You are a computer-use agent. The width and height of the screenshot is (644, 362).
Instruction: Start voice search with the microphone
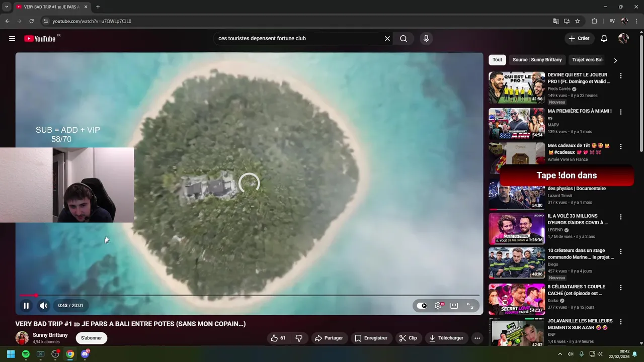pos(426,39)
